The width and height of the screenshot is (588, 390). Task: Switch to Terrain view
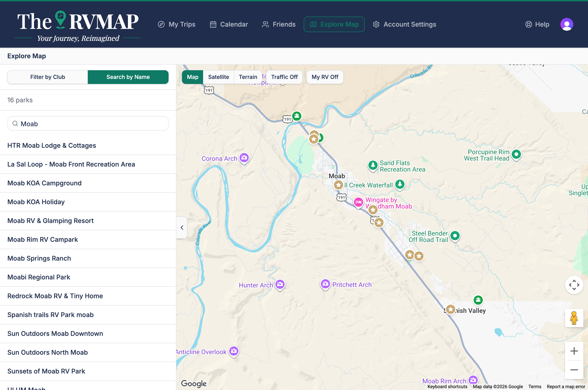(248, 77)
